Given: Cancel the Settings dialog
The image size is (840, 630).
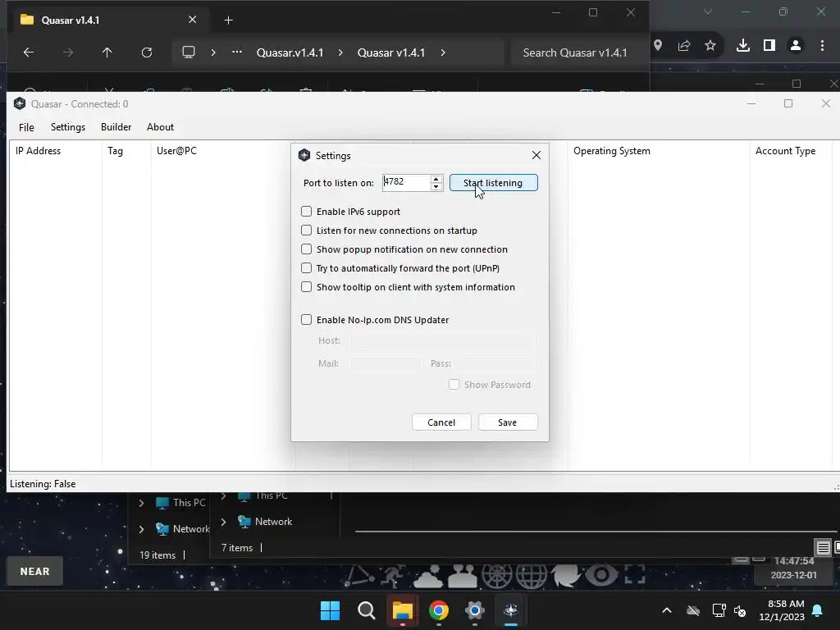Looking at the screenshot, I should [x=441, y=422].
